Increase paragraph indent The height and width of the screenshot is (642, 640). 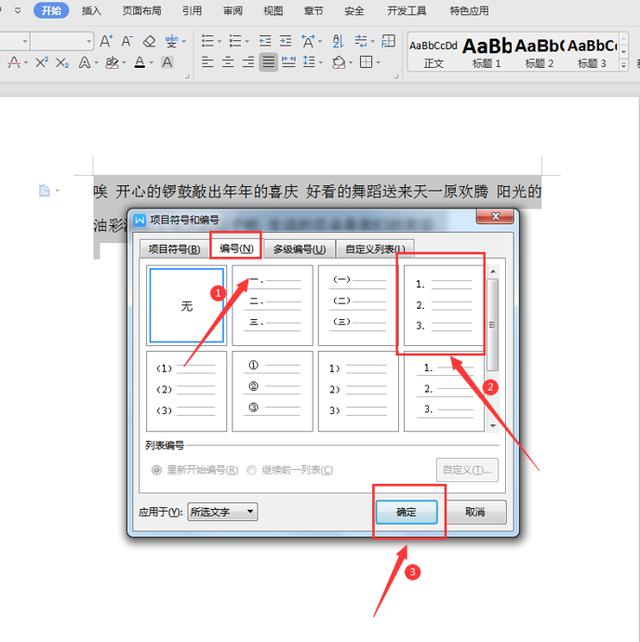[x=285, y=41]
